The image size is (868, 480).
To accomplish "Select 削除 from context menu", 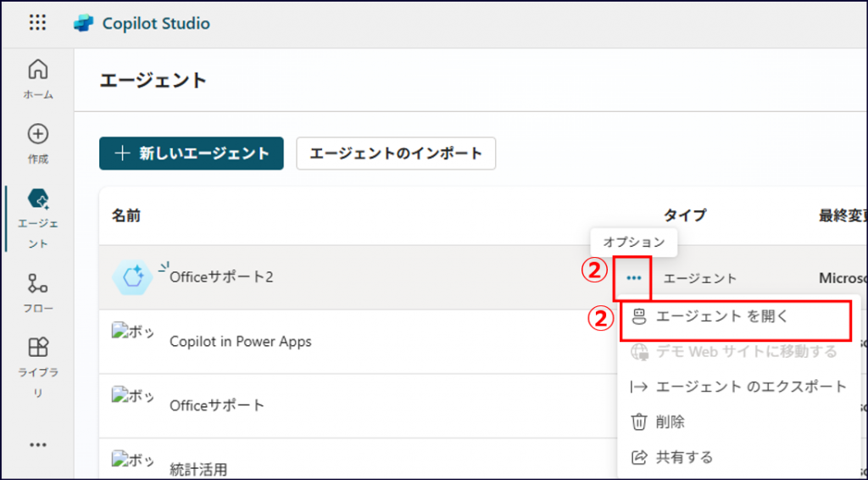I will (739, 421).
